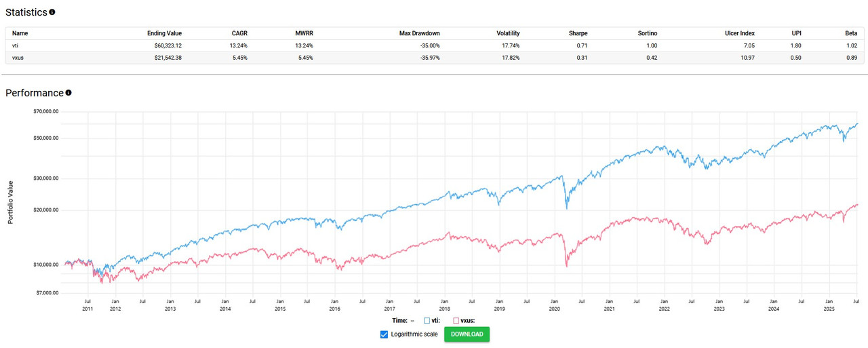Sort by Volatility column header
868x348 pixels.
[x=507, y=33]
